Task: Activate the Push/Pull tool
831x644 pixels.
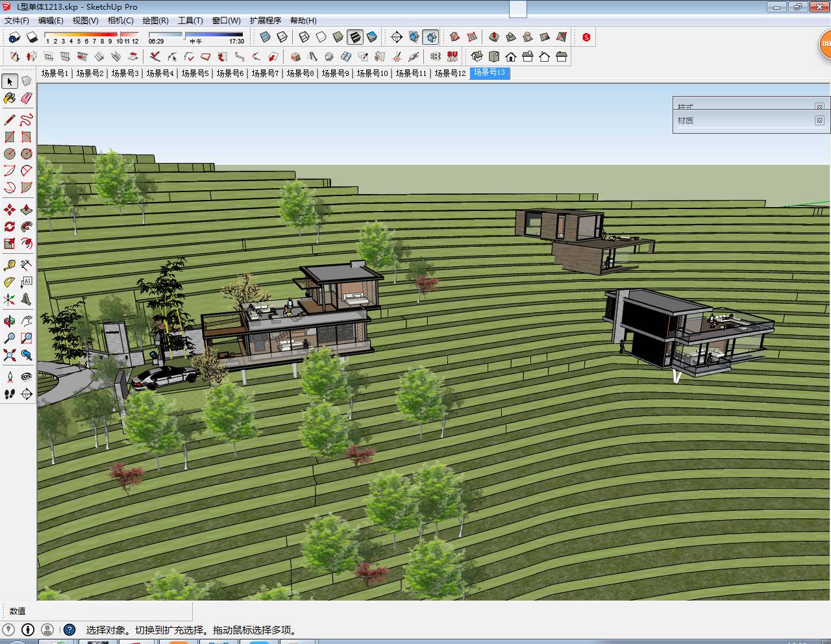Action: [x=27, y=210]
